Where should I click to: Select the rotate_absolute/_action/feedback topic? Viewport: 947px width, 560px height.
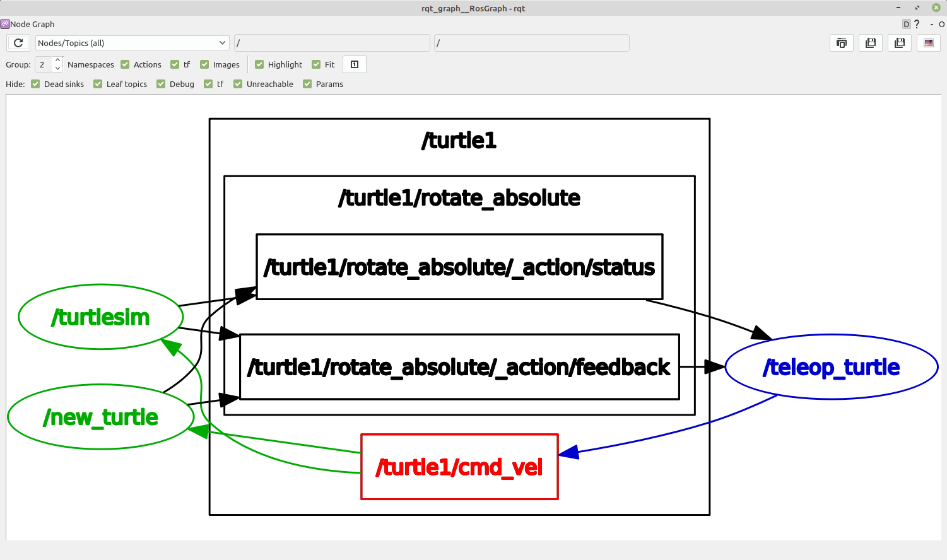click(x=459, y=366)
